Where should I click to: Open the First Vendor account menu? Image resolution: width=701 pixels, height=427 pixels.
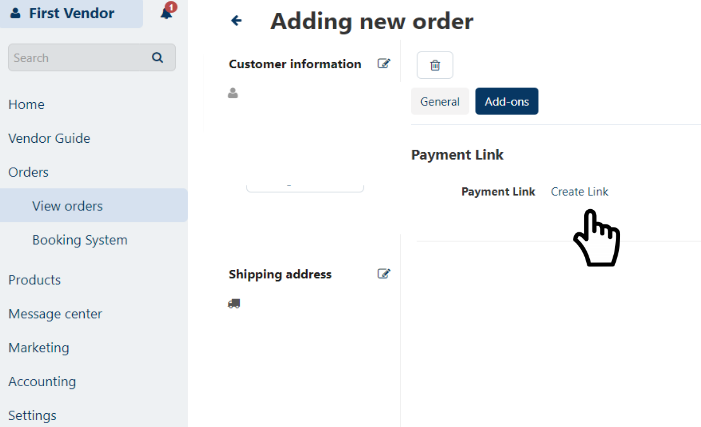(71, 13)
